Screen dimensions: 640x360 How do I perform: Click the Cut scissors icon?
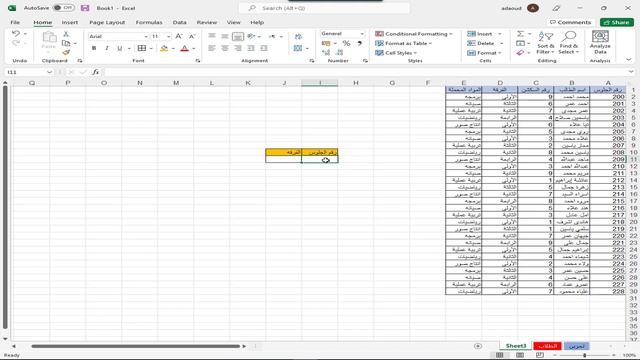pos(66,34)
